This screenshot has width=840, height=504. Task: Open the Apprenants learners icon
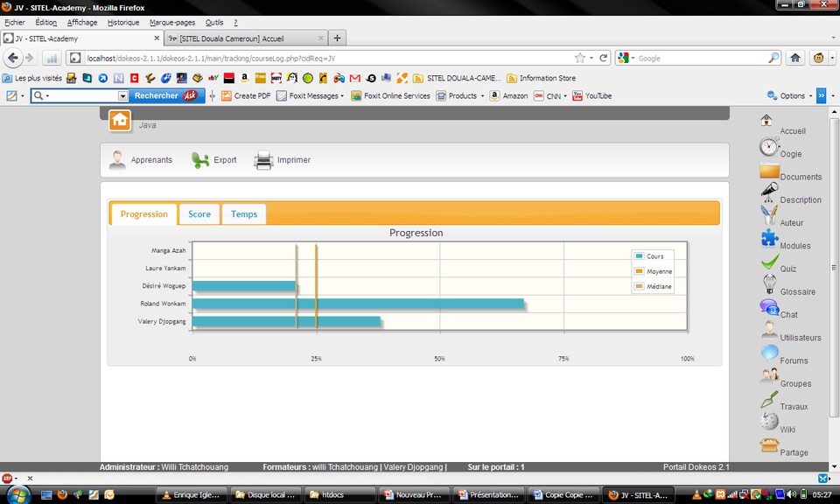pyautogui.click(x=117, y=160)
